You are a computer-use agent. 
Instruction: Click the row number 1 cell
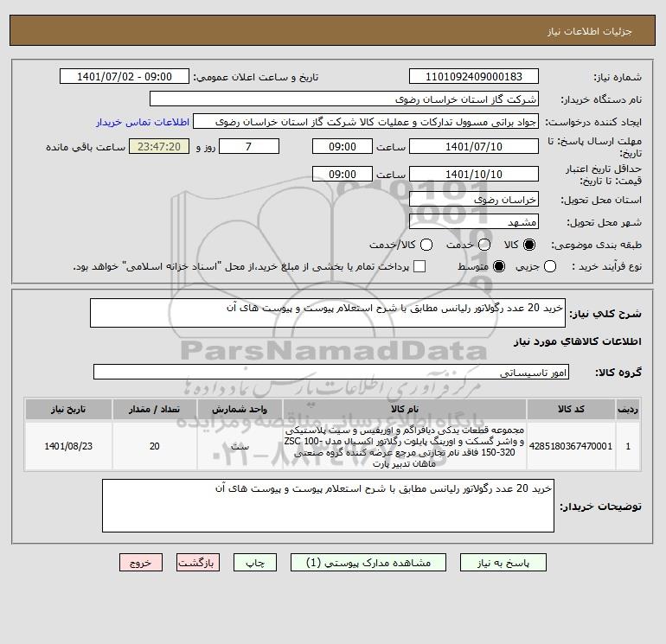tap(628, 447)
